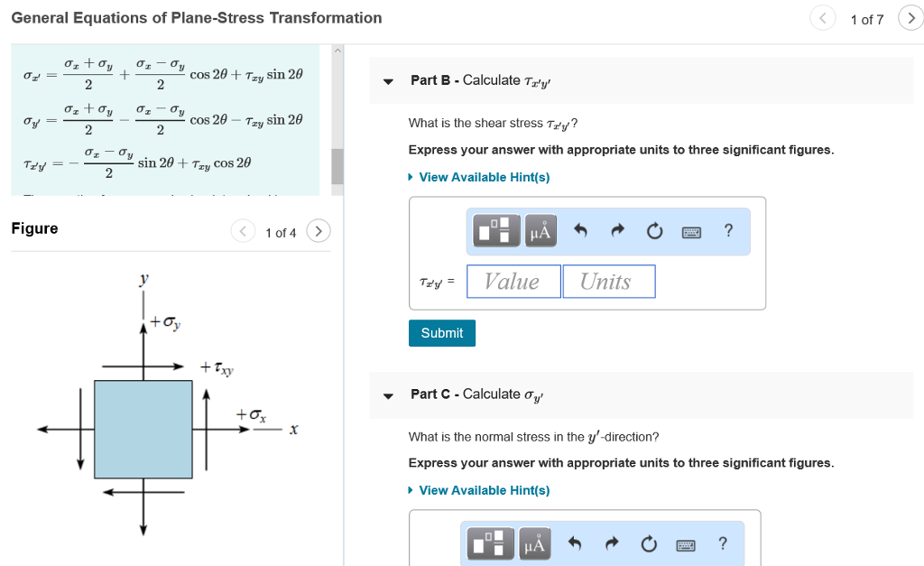This screenshot has height=566, width=924.
Task: Click the μÅ units icon in Part C toolbar
Action: [535, 543]
